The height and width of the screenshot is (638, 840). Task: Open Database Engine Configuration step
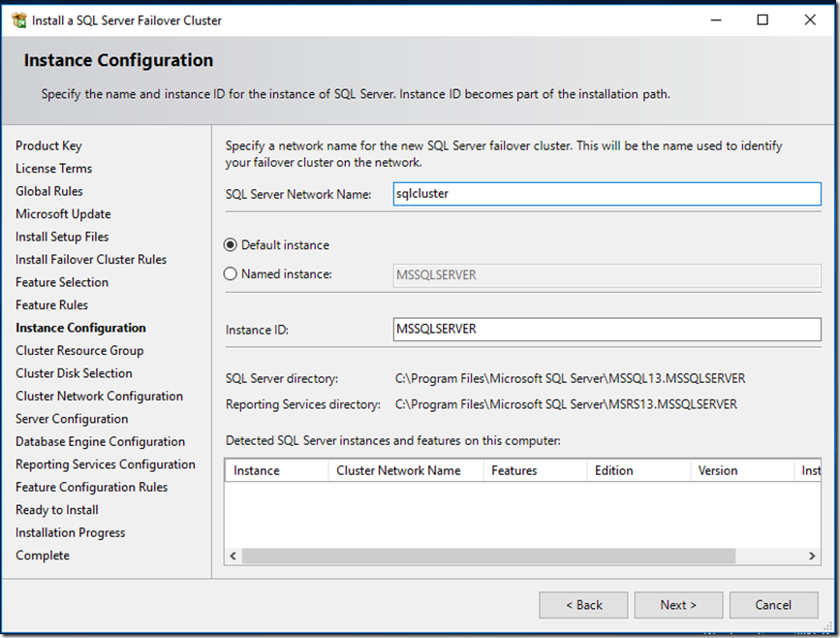point(100,442)
